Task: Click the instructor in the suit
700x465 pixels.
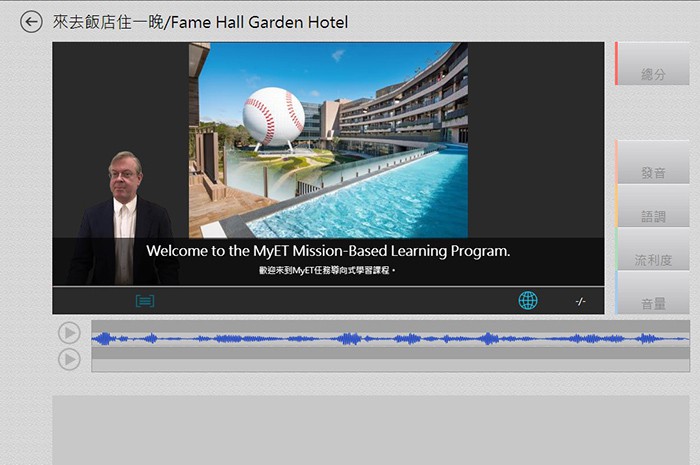Action: tap(123, 225)
